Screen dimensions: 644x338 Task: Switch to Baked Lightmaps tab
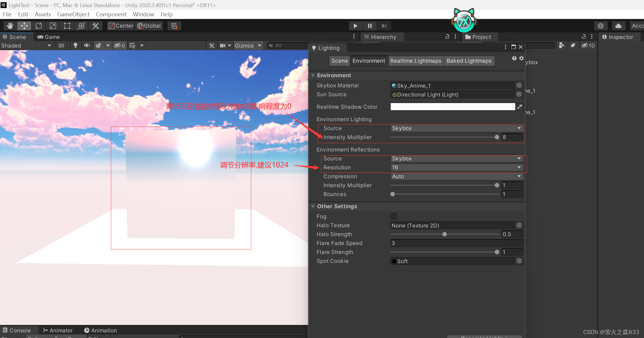click(469, 61)
